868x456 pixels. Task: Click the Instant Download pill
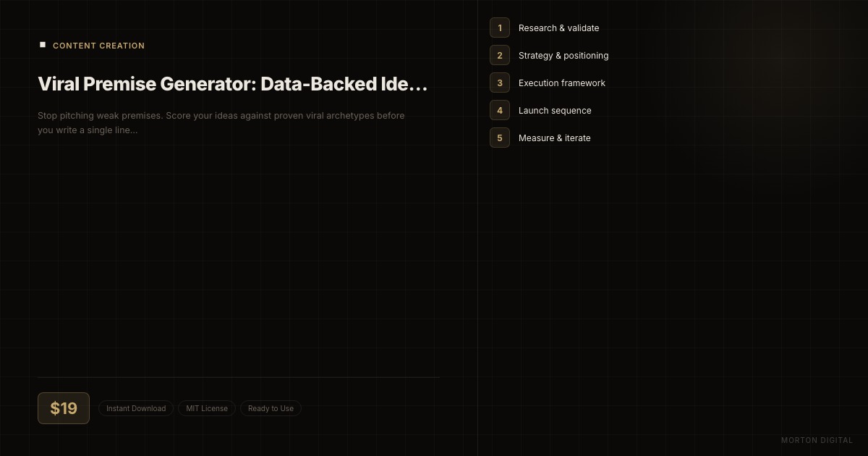coord(136,408)
